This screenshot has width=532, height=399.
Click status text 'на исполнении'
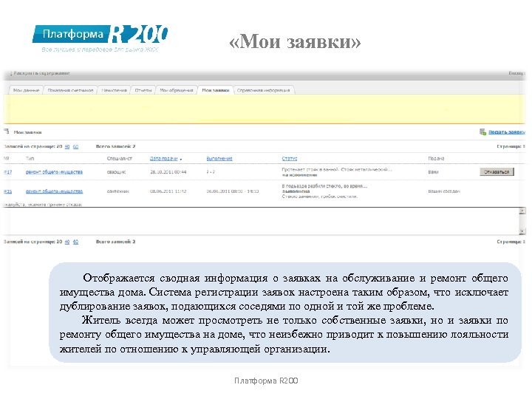click(299, 175)
